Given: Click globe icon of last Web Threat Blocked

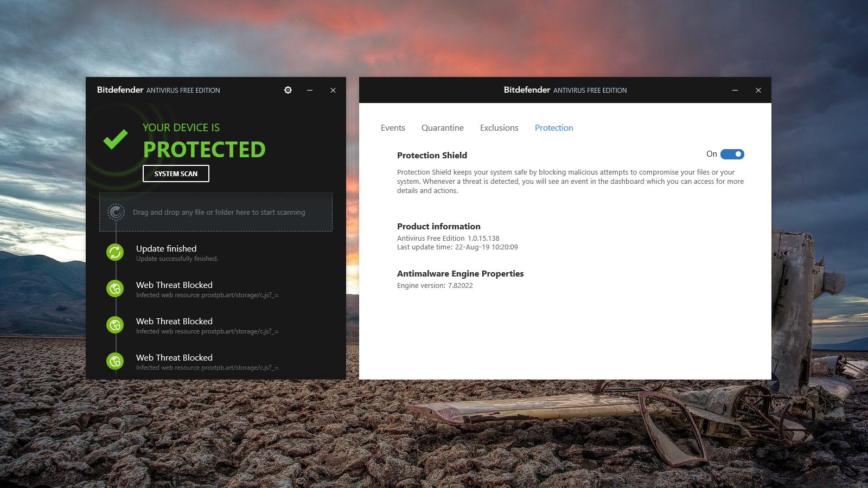Looking at the screenshot, I should (115, 361).
